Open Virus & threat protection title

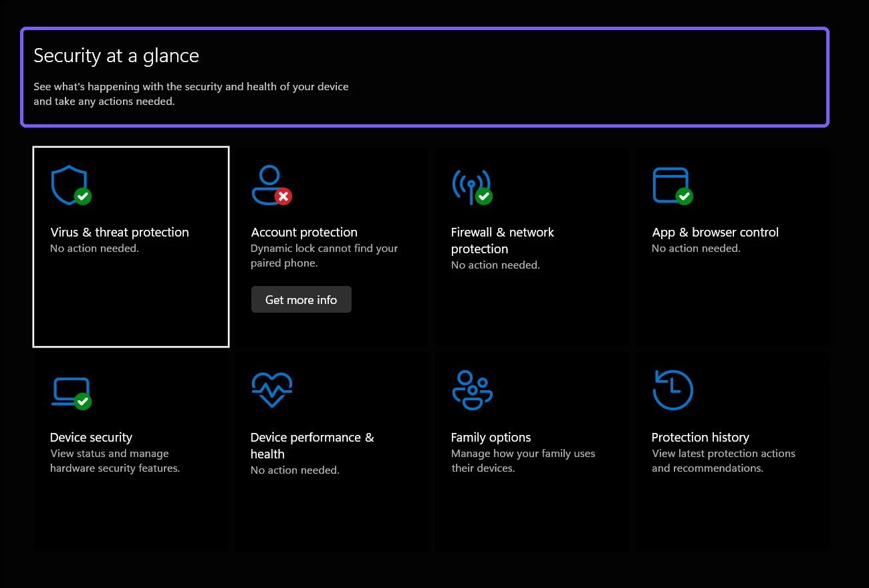pyautogui.click(x=120, y=232)
